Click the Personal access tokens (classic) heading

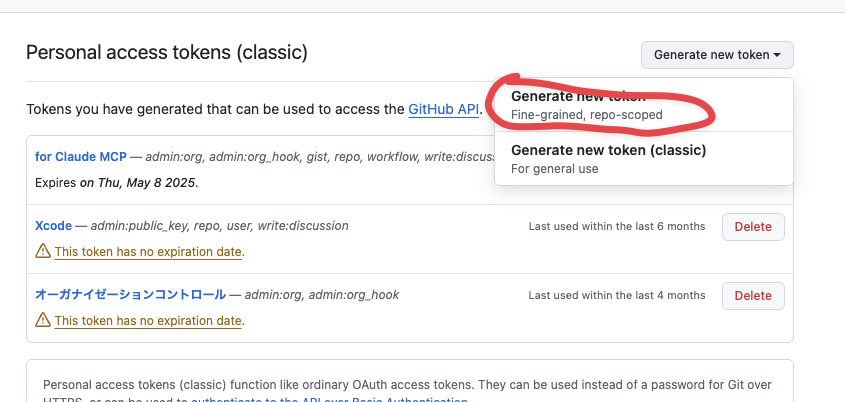[167, 53]
